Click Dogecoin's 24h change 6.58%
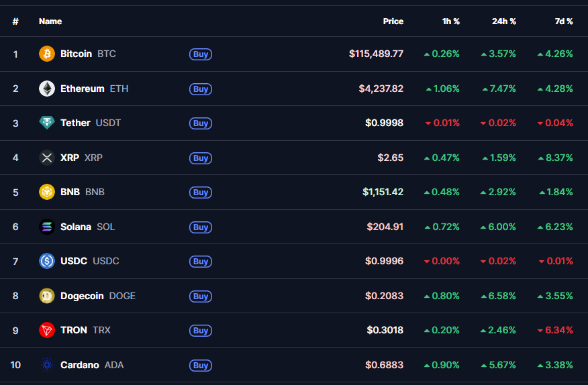The image size is (588, 385). (498, 296)
